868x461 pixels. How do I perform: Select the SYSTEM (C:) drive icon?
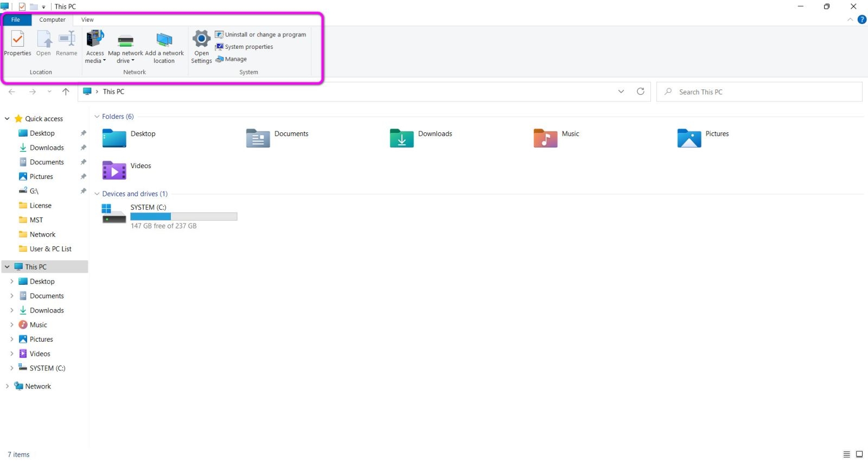click(114, 214)
